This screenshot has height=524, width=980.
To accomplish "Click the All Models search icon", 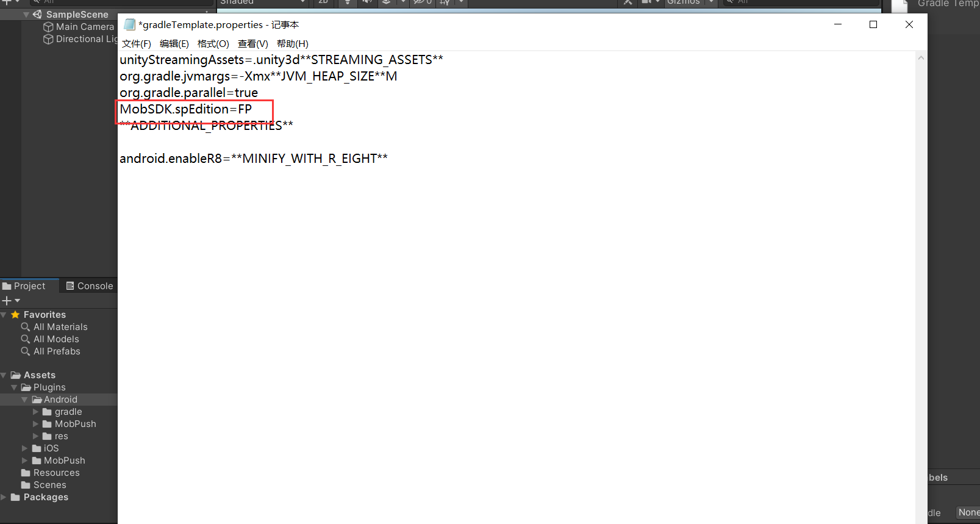I will point(26,339).
